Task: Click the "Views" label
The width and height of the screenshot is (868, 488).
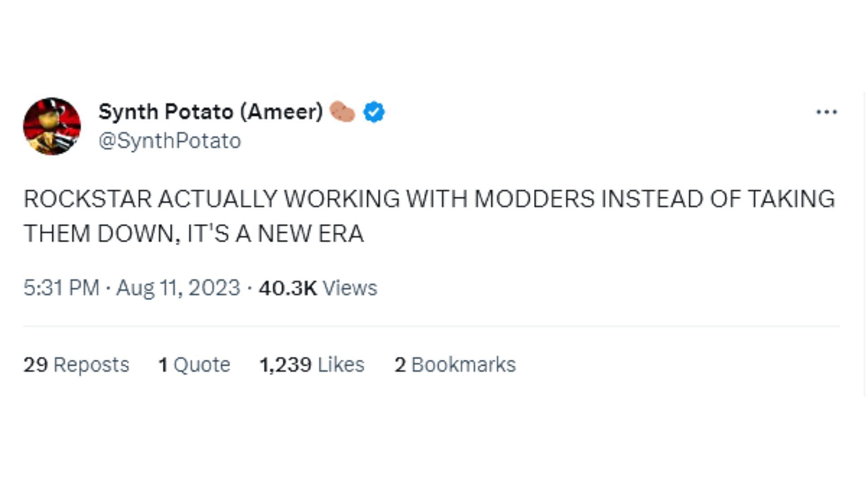Action: (350, 288)
